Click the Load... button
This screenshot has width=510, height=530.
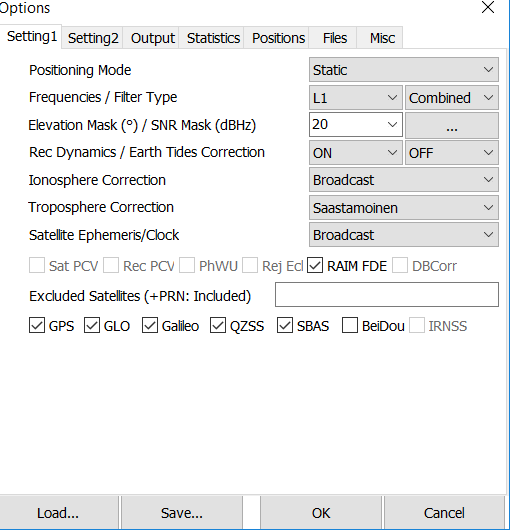pos(58,513)
